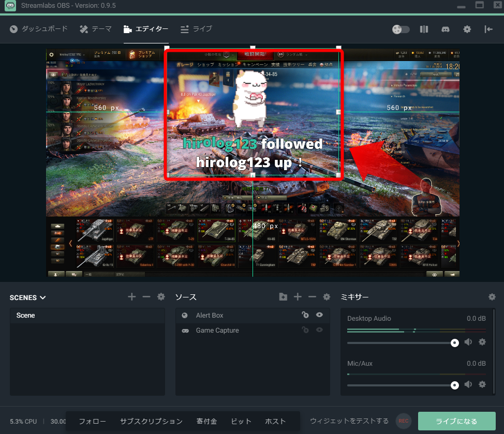Click Game Capture gamepad icon
Screen dimensions: 504x434
tap(185, 331)
